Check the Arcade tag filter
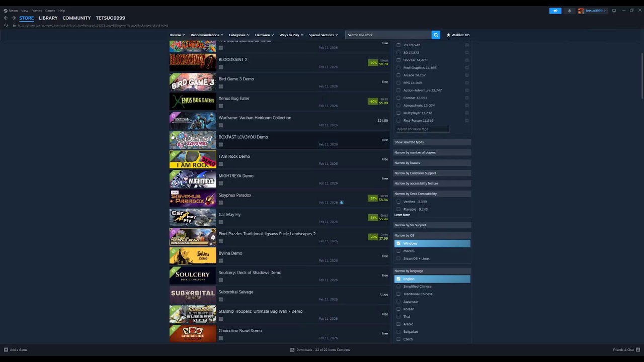 click(x=398, y=75)
